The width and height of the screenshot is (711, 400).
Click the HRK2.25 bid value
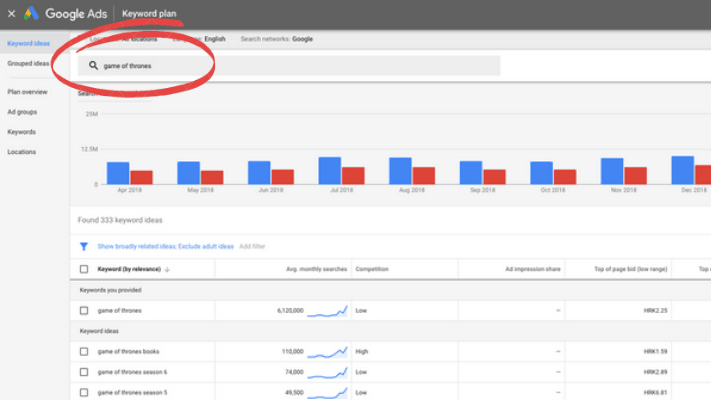point(655,311)
